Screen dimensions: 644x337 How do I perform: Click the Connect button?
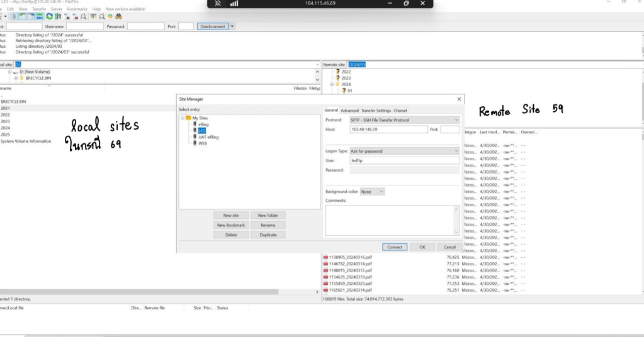click(x=395, y=247)
